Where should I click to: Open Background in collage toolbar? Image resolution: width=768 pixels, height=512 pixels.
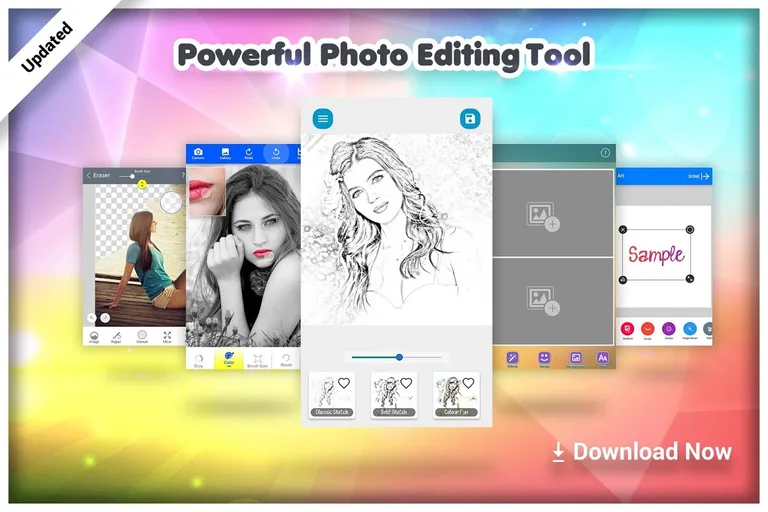tap(576, 360)
